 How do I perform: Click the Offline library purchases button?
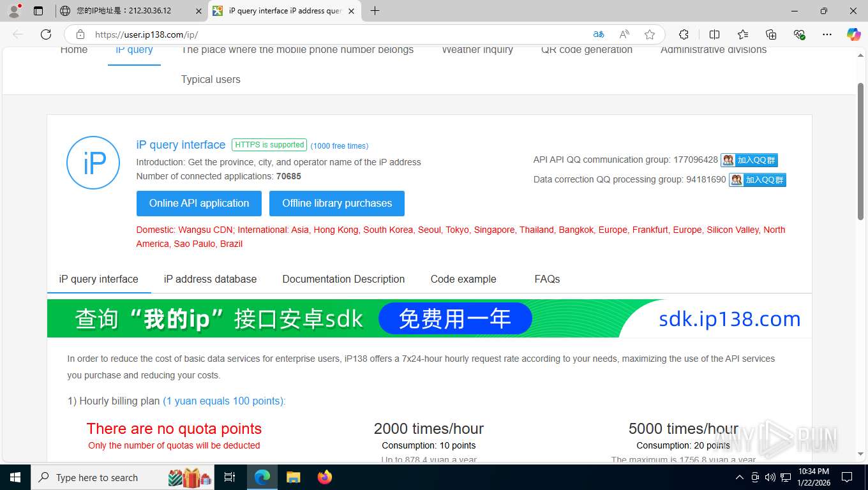tap(337, 204)
